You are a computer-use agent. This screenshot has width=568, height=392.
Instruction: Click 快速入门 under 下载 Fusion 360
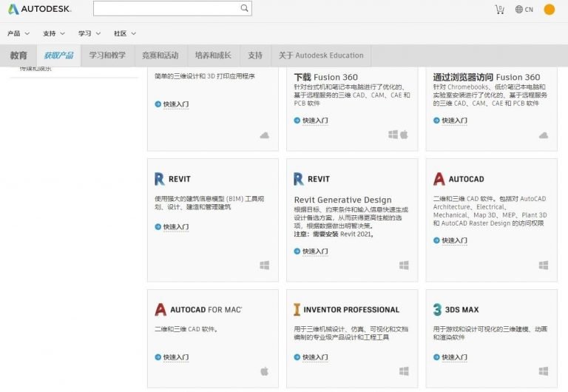coord(315,121)
